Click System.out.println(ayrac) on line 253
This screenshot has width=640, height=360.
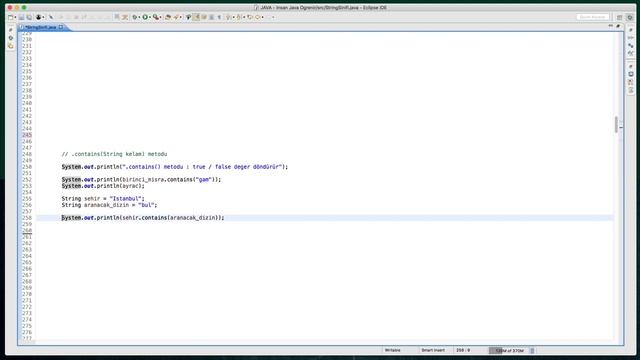[x=103, y=186]
